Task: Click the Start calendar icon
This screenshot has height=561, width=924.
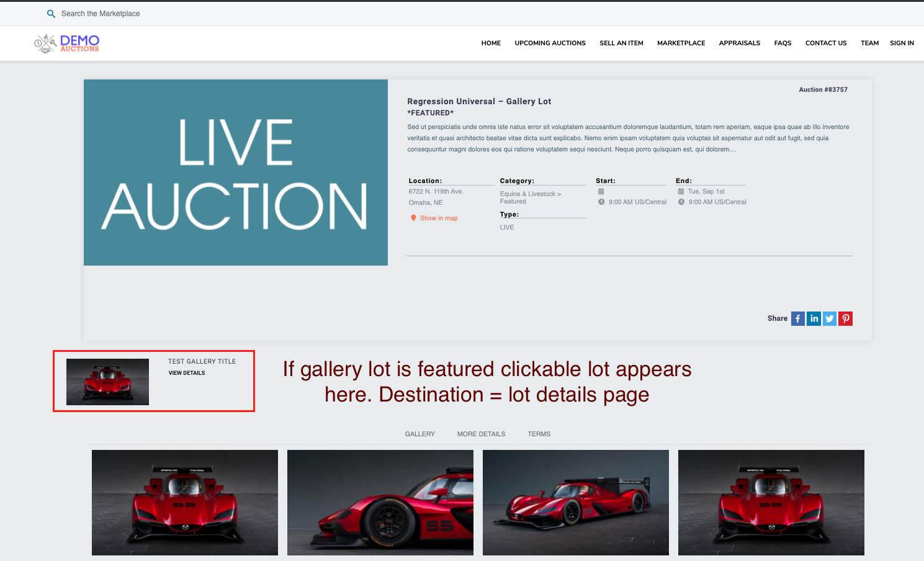Action: (601, 191)
